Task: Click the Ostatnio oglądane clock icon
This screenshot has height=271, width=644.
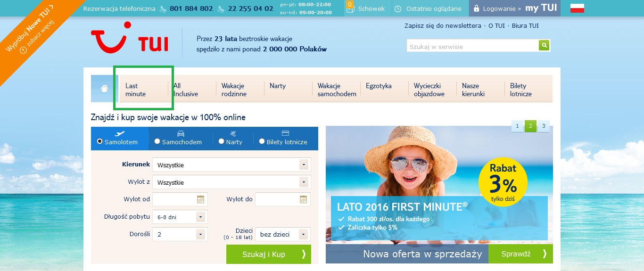Action: pyautogui.click(x=398, y=8)
